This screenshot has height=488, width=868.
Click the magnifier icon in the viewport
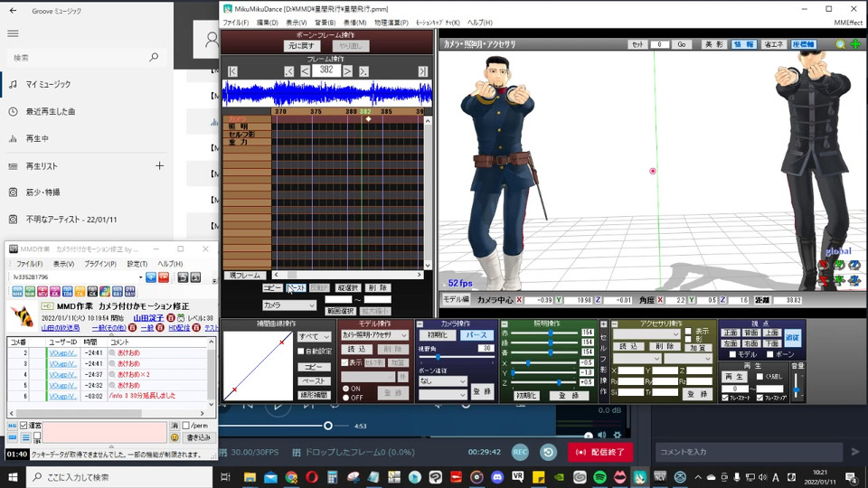click(841, 44)
